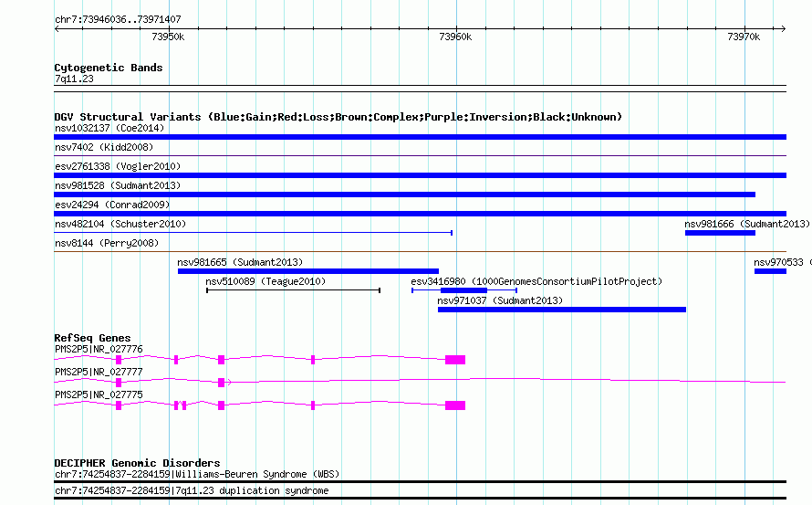Click the esv24294 (Conrad2009) label
812x505 pixels.
click(112, 205)
